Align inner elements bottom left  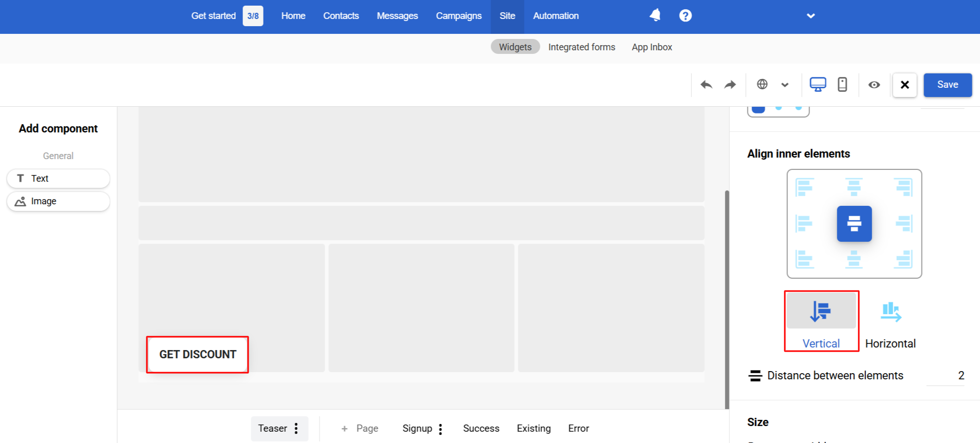point(804,259)
